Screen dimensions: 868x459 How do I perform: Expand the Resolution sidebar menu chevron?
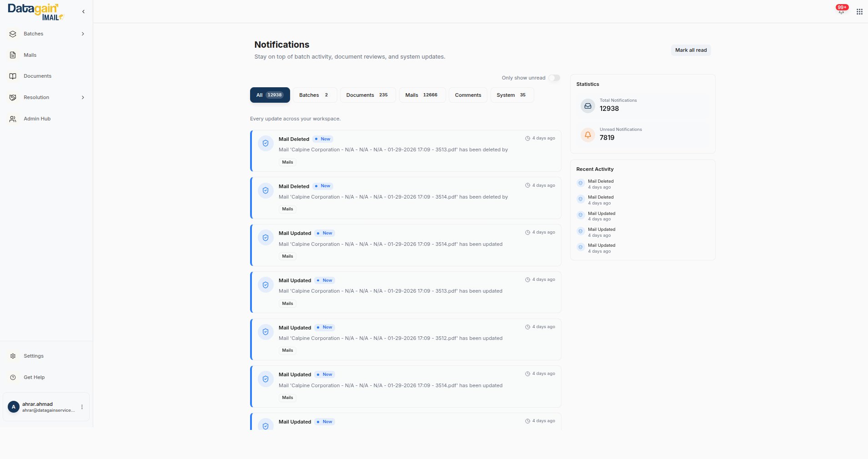pos(83,98)
